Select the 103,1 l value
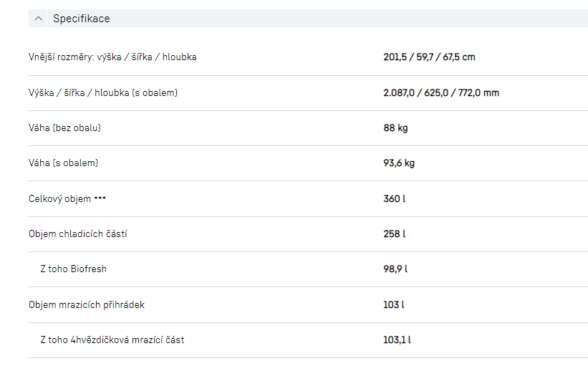The image size is (588, 366). click(x=397, y=340)
